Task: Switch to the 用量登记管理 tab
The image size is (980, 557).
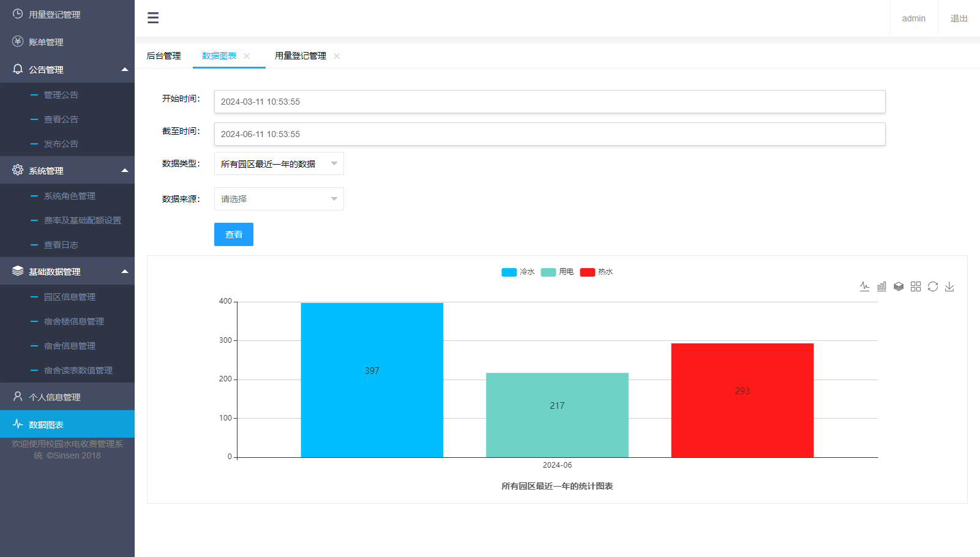Action: tap(301, 56)
